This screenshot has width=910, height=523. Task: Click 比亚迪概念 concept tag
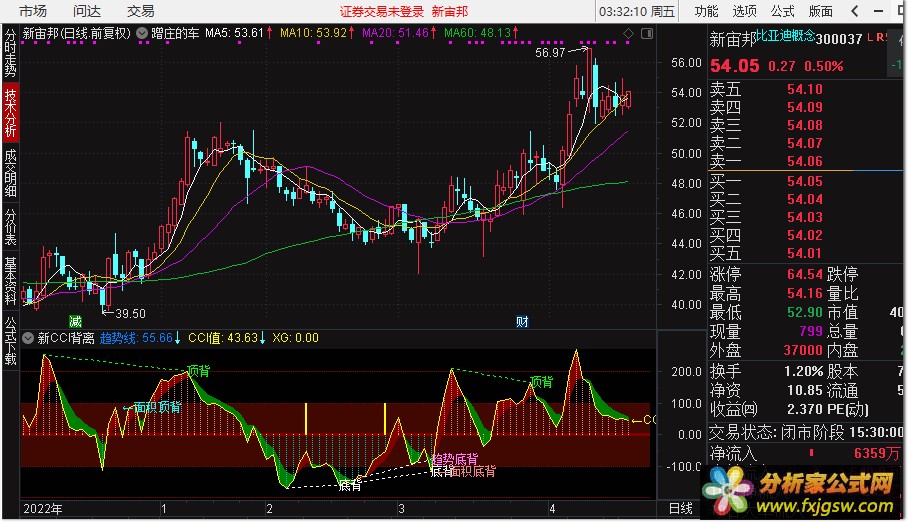(785, 36)
